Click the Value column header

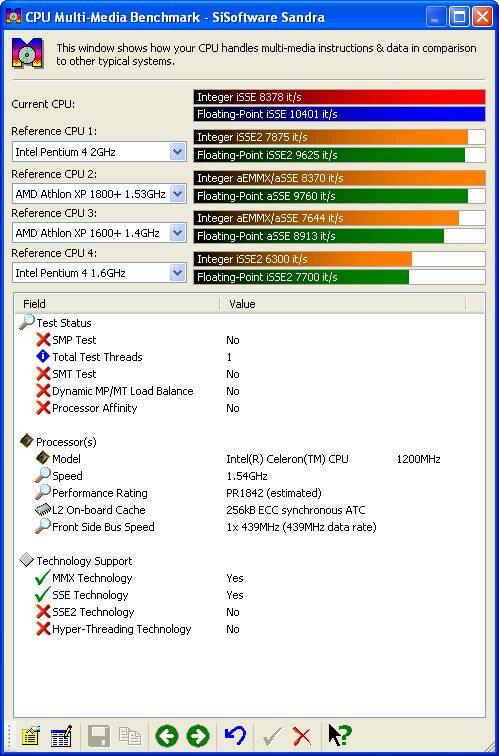pyautogui.click(x=343, y=304)
